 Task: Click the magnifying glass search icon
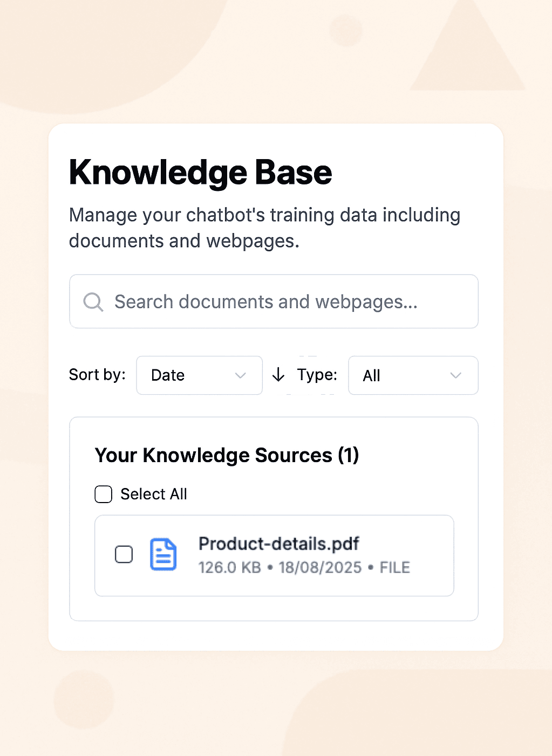[x=93, y=302]
